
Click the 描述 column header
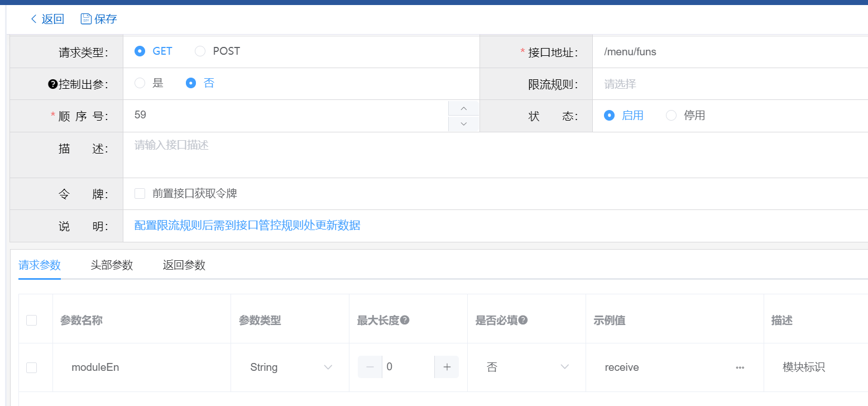click(x=782, y=321)
